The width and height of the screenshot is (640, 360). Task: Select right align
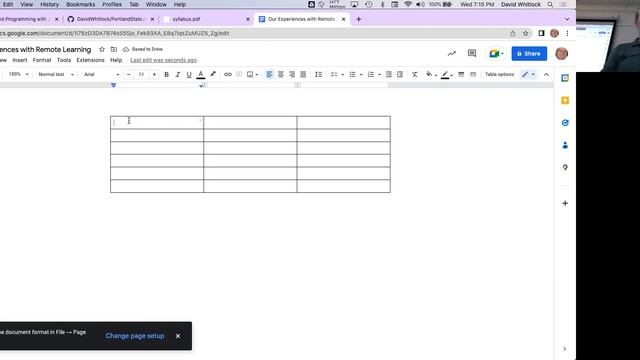(x=292, y=74)
